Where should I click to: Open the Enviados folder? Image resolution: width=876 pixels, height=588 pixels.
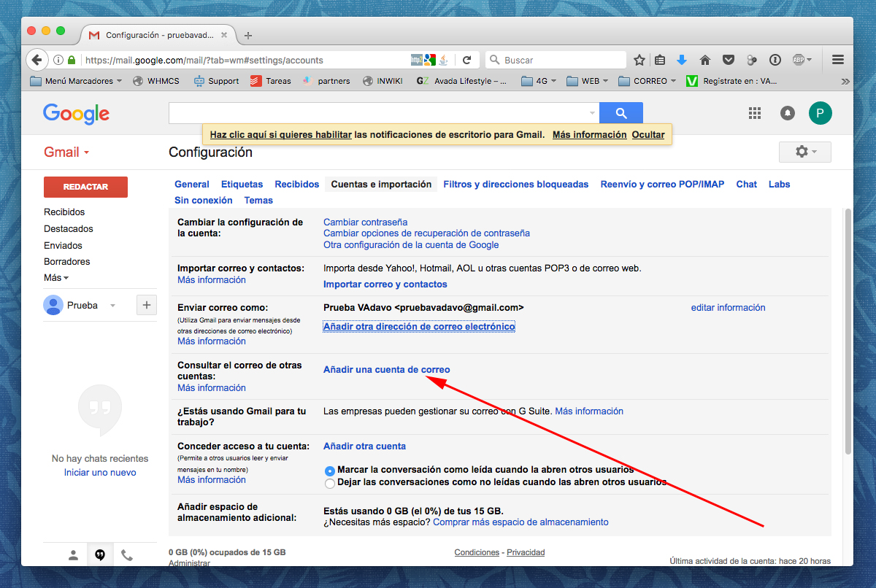(x=63, y=246)
